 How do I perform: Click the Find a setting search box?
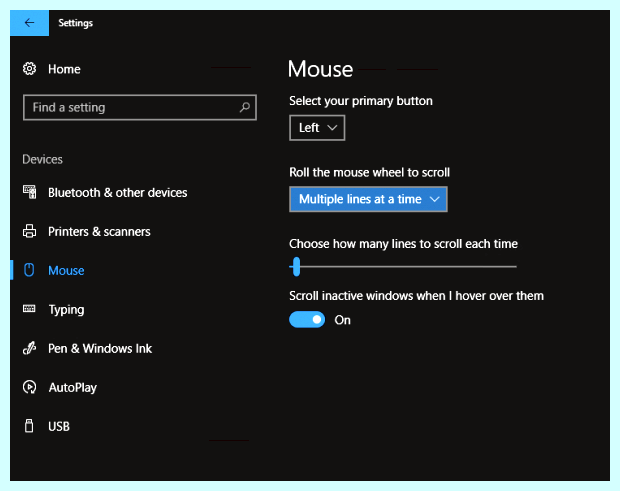coord(140,107)
